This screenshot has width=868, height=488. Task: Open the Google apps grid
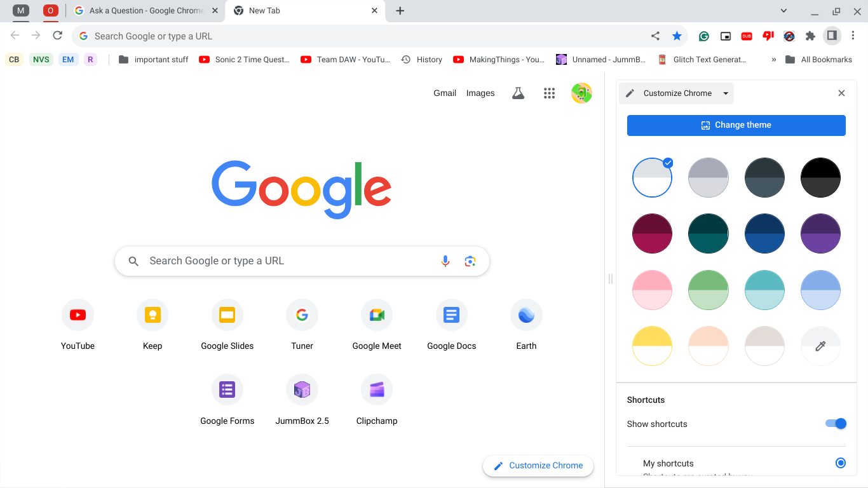pyautogui.click(x=550, y=93)
